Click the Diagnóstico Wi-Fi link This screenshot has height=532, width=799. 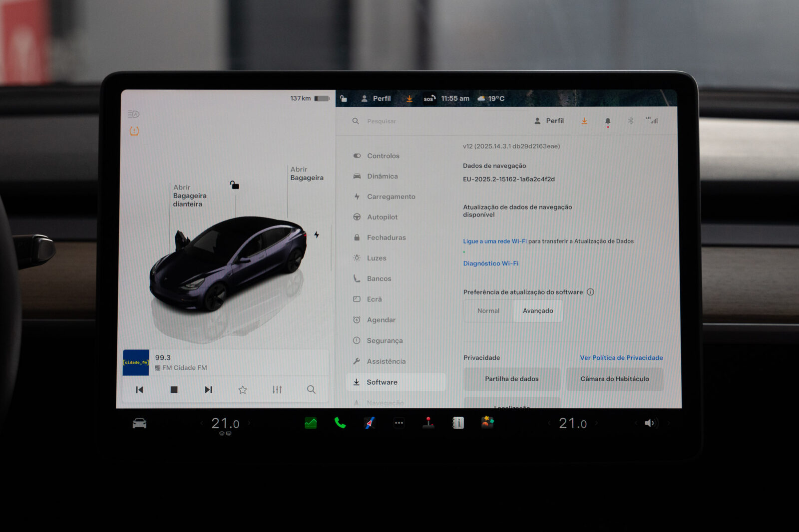click(x=490, y=264)
